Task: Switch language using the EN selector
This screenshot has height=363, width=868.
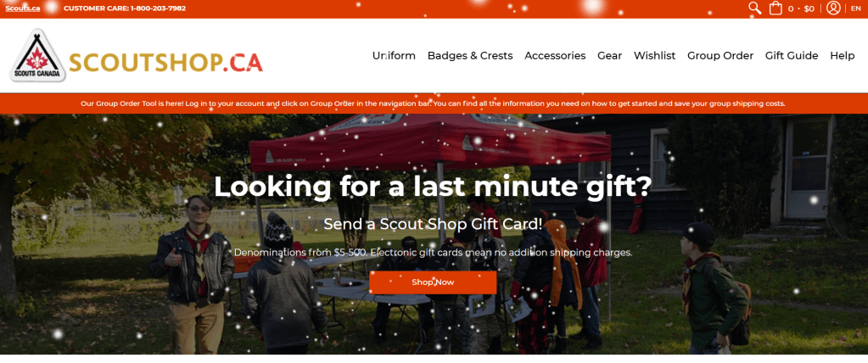Action: point(856,8)
